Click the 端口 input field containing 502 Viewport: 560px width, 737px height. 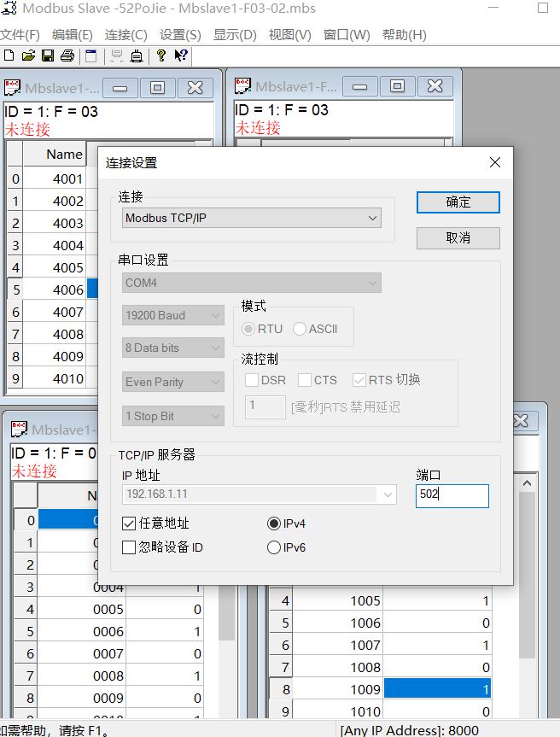[x=452, y=495]
